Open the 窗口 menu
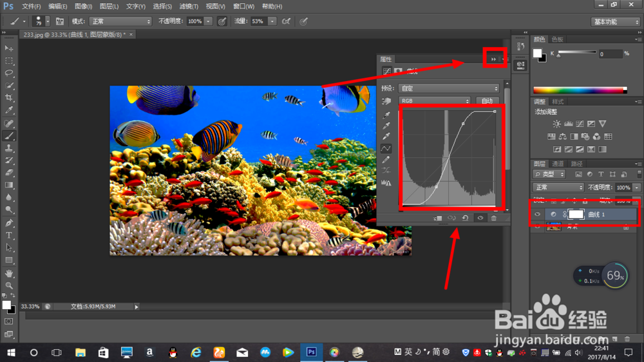644x362 pixels. [x=243, y=6]
